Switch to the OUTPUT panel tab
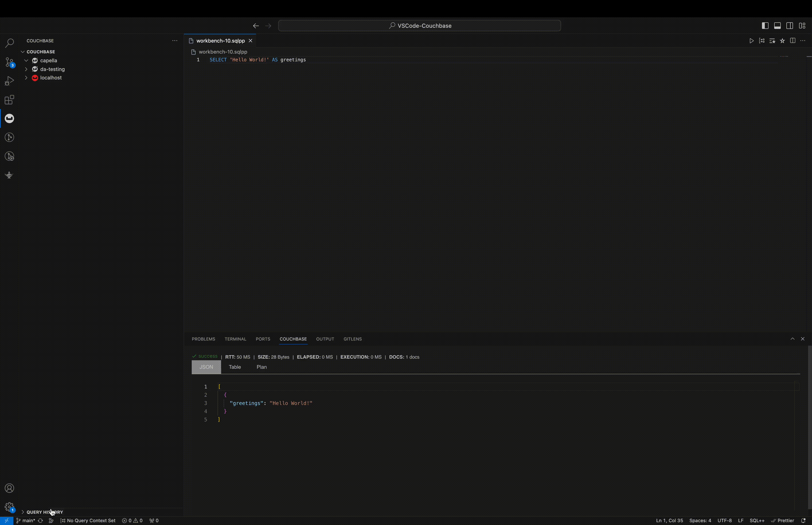 [325, 339]
